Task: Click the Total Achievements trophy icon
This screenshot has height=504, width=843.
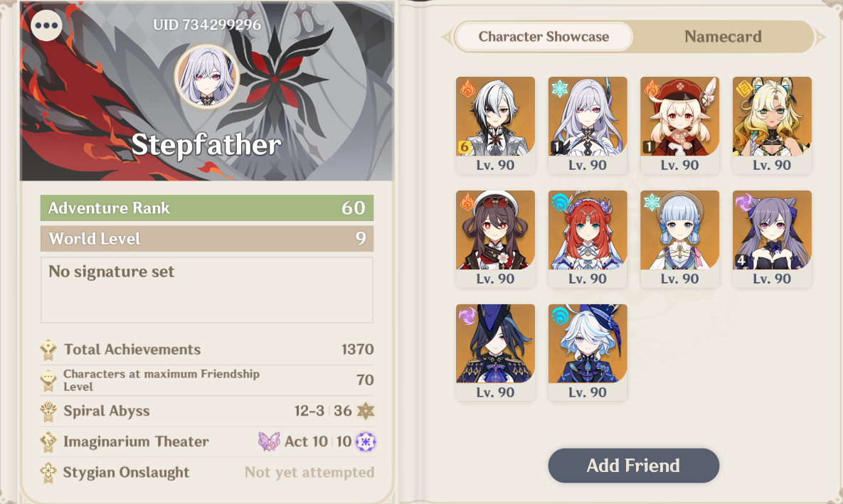Action: coord(48,350)
